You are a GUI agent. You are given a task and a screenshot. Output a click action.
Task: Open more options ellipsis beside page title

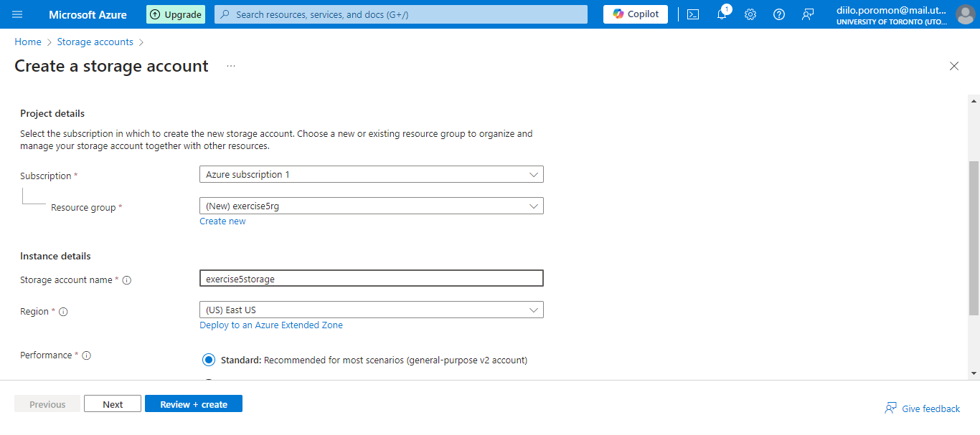[x=231, y=66]
